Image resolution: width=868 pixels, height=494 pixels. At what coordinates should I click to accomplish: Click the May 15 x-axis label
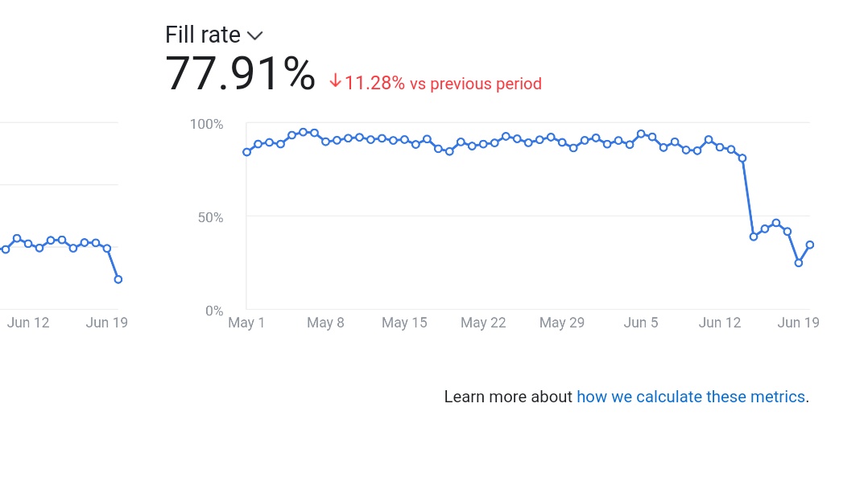404,323
